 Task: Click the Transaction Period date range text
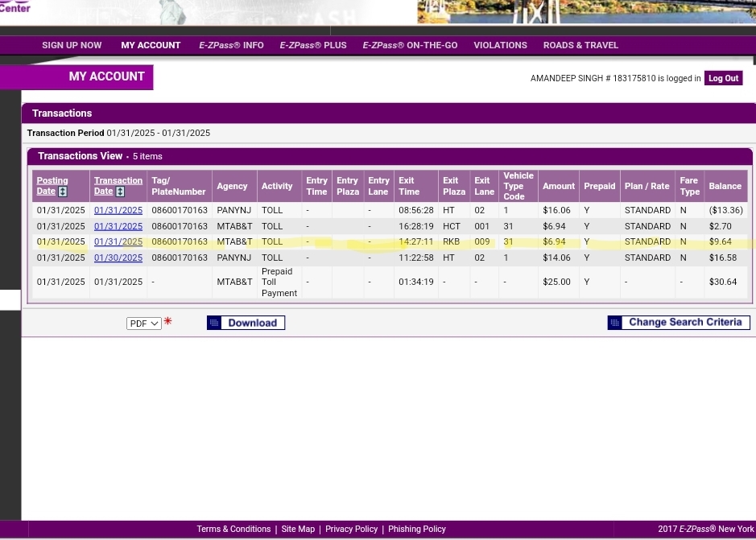pos(158,133)
